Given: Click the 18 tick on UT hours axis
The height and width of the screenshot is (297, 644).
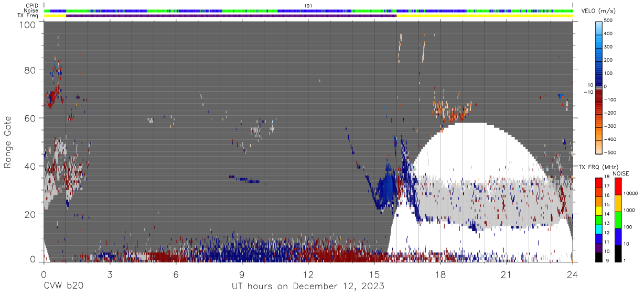Looking at the screenshot, I should 441,274.
